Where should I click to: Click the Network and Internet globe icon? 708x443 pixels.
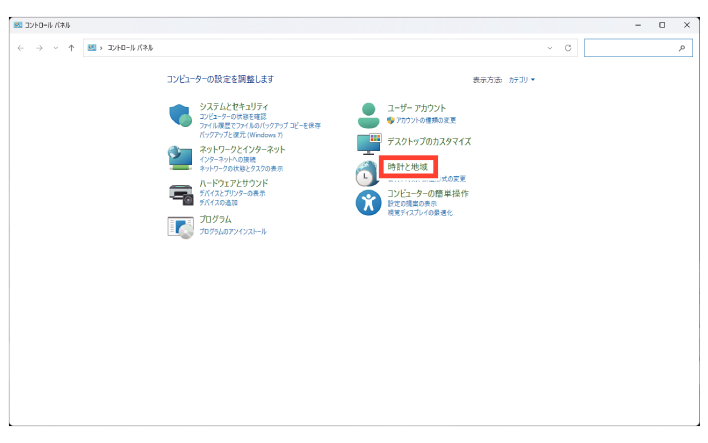(x=181, y=156)
